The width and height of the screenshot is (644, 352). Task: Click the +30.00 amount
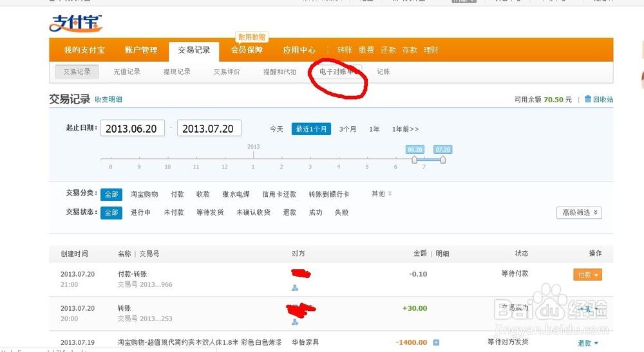[415, 308]
